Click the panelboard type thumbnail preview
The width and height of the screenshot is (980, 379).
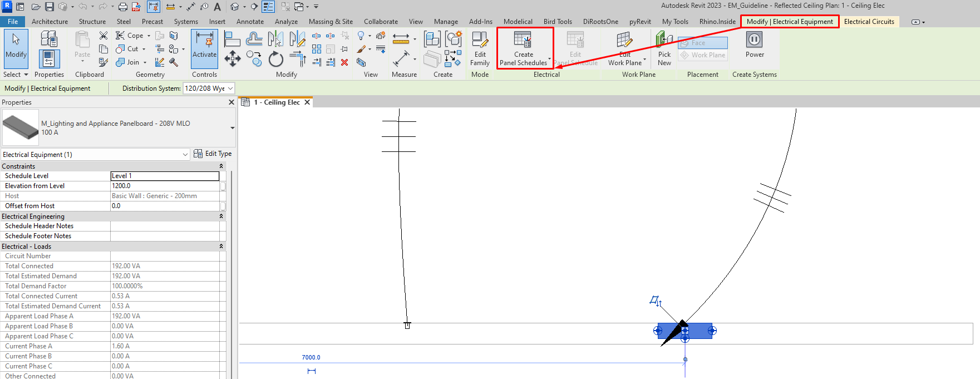click(x=21, y=127)
